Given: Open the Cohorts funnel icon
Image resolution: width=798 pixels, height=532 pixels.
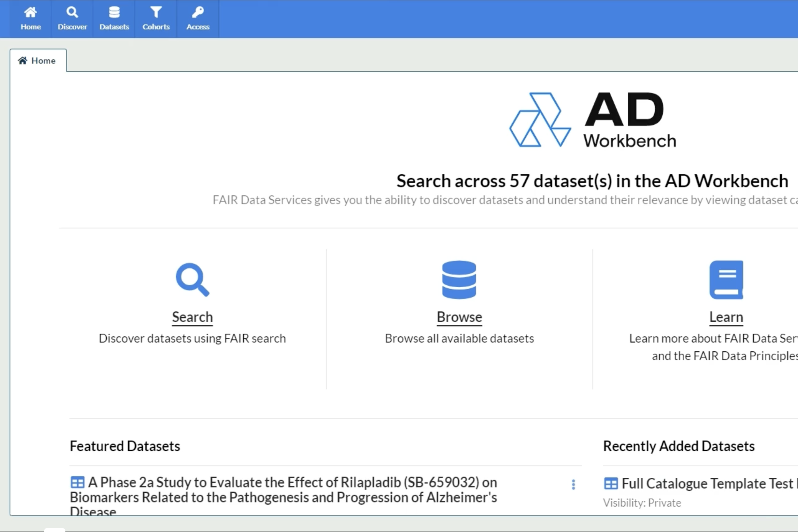Looking at the screenshot, I should 156,13.
